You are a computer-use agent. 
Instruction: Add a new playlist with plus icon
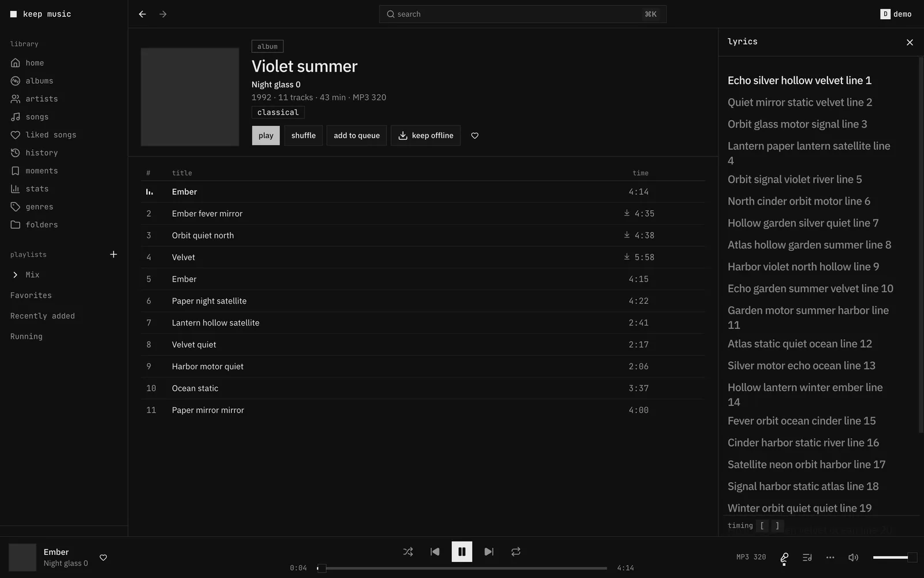point(114,254)
